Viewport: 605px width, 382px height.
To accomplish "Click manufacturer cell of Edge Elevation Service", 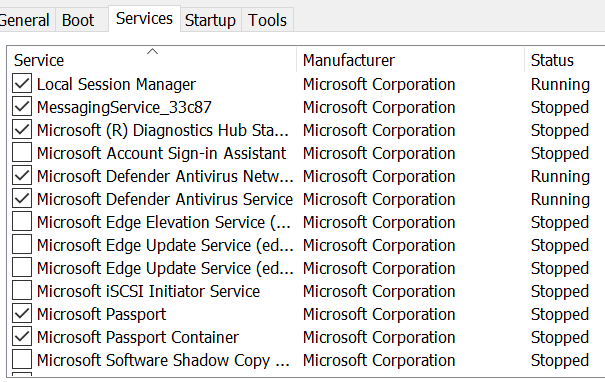I will coord(379,222).
